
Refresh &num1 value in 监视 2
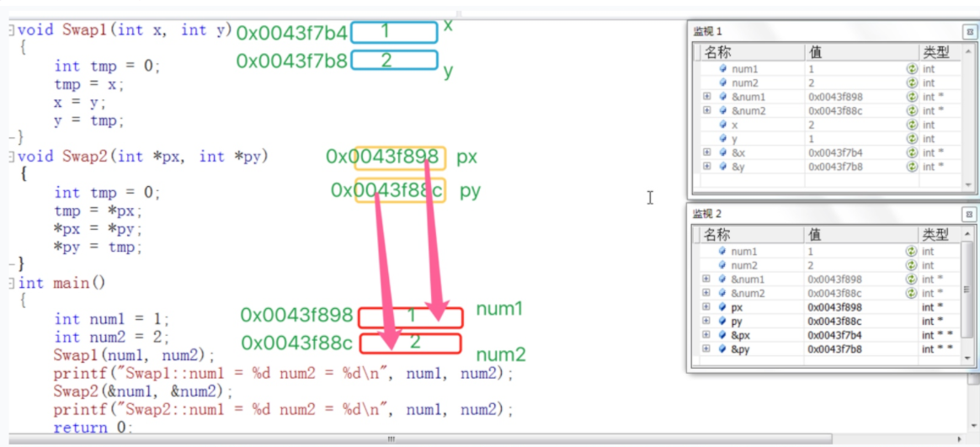pos(912,279)
